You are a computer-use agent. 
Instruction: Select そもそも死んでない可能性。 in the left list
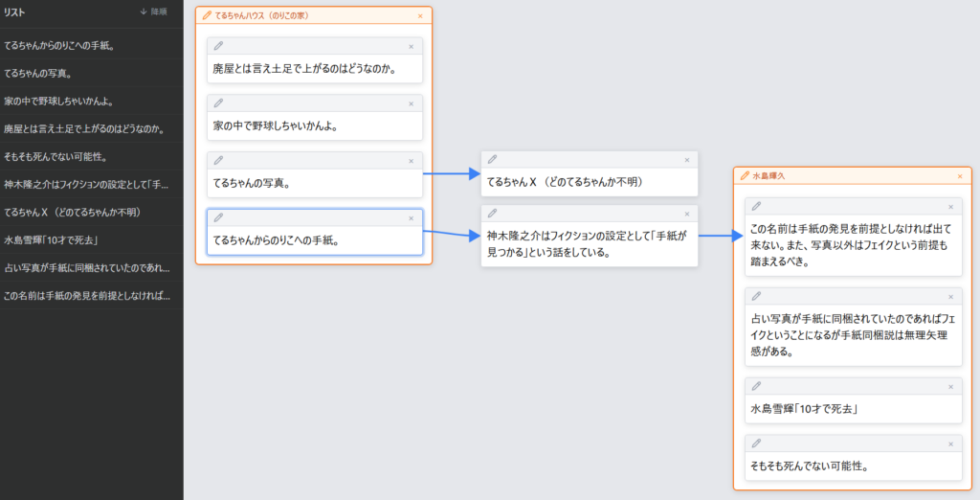55,156
